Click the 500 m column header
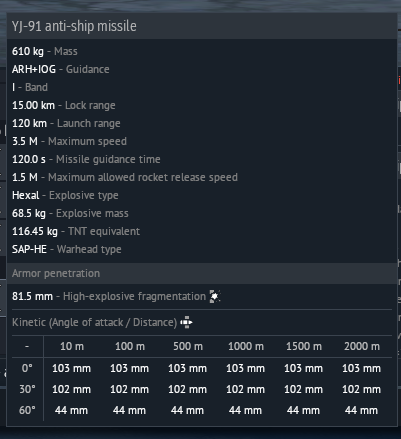This screenshot has height=439, width=401. point(188,346)
